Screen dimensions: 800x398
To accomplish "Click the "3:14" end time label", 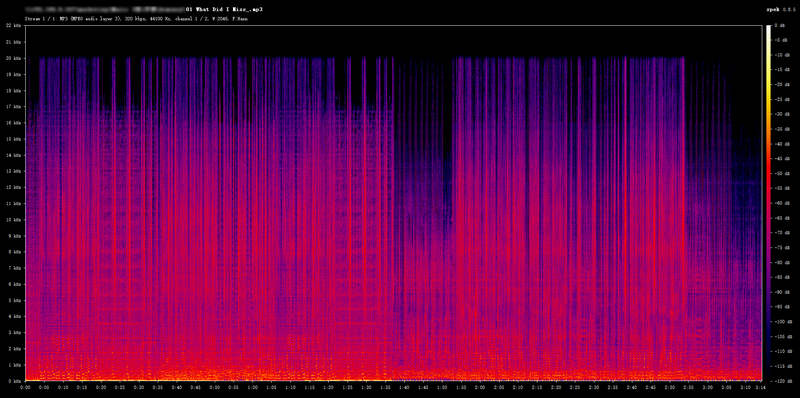I will (x=761, y=387).
